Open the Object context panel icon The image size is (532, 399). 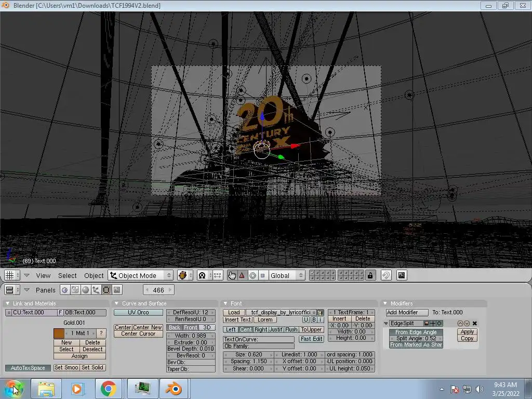[96, 290]
